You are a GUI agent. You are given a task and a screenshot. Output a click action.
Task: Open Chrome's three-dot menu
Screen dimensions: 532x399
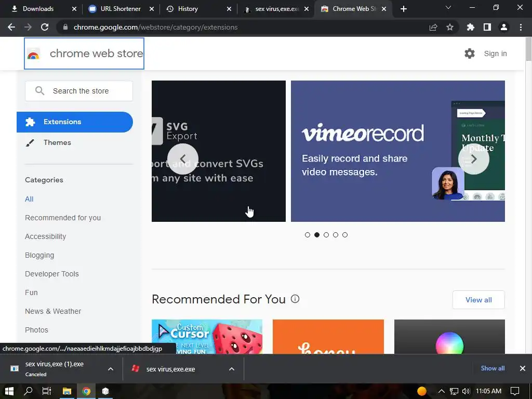point(521,27)
